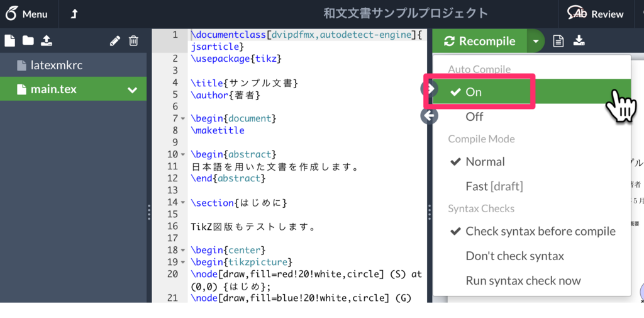Image resolution: width=644 pixels, height=318 pixels.
Task: Create a new folder with the folder icon
Action: click(x=28, y=41)
